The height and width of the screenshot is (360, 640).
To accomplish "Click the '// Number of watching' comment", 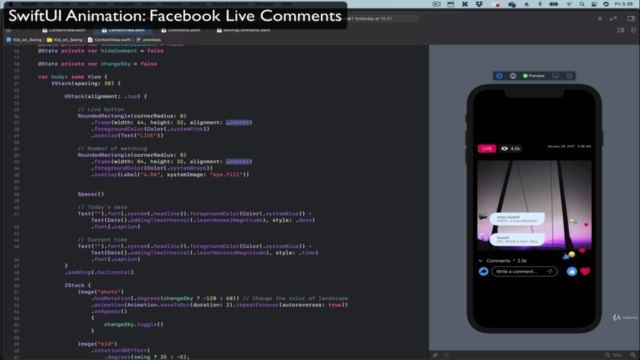I will [x=112, y=149].
